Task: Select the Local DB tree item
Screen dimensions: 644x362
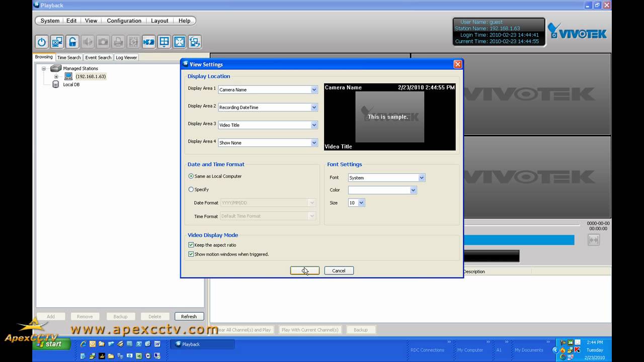Action: pyautogui.click(x=71, y=84)
